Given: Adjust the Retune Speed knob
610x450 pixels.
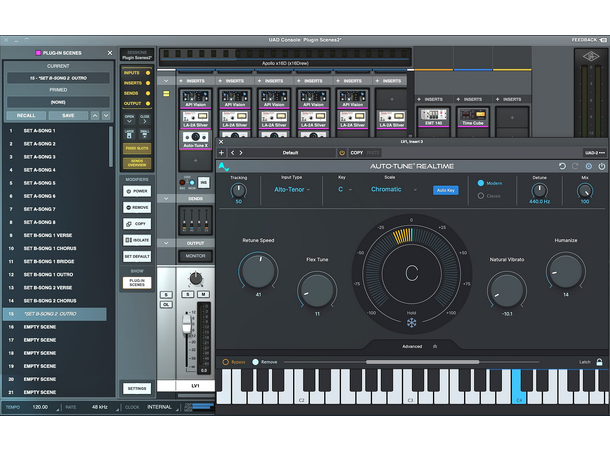Looking at the screenshot, I should pyautogui.click(x=258, y=270).
